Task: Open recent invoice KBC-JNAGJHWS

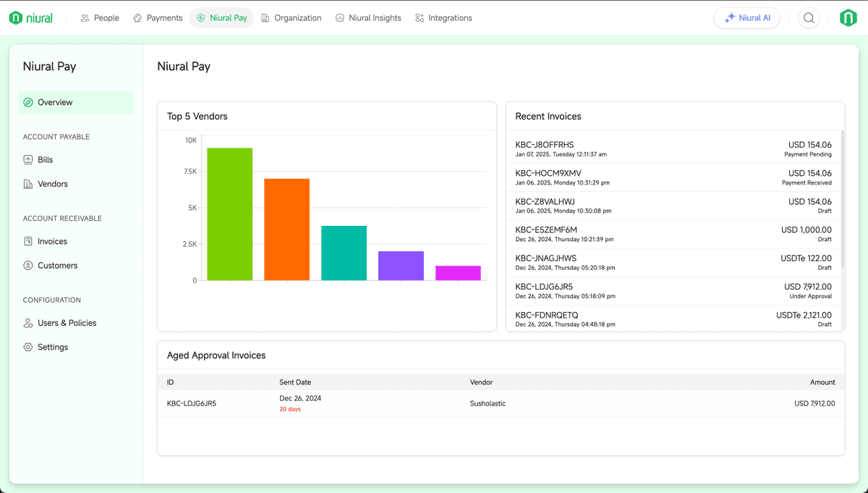Action: click(673, 262)
